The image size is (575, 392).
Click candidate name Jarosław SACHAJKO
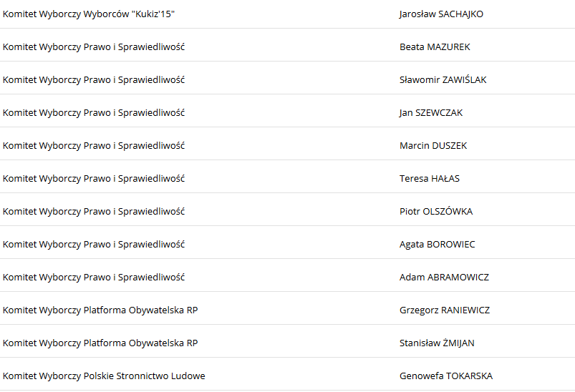[x=441, y=14]
